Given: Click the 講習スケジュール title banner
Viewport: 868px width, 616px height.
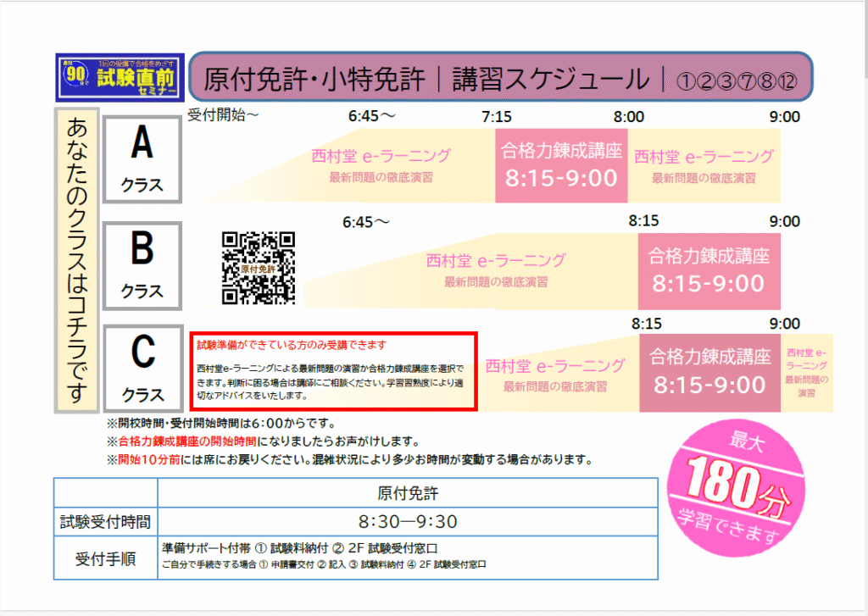Looking at the screenshot, I should coord(500,80).
